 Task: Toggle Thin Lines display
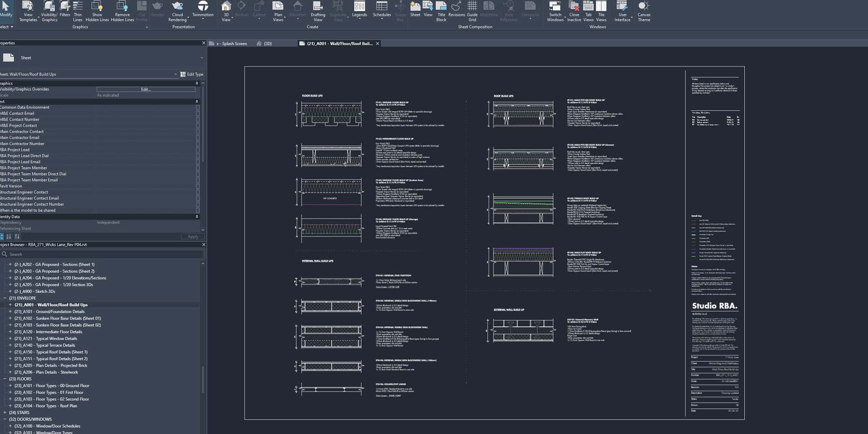[78, 12]
